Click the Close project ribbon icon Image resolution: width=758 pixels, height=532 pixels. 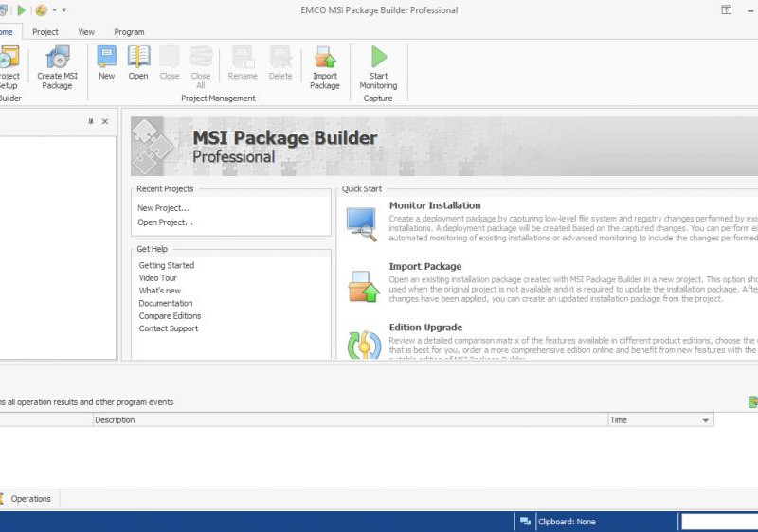coord(170,57)
